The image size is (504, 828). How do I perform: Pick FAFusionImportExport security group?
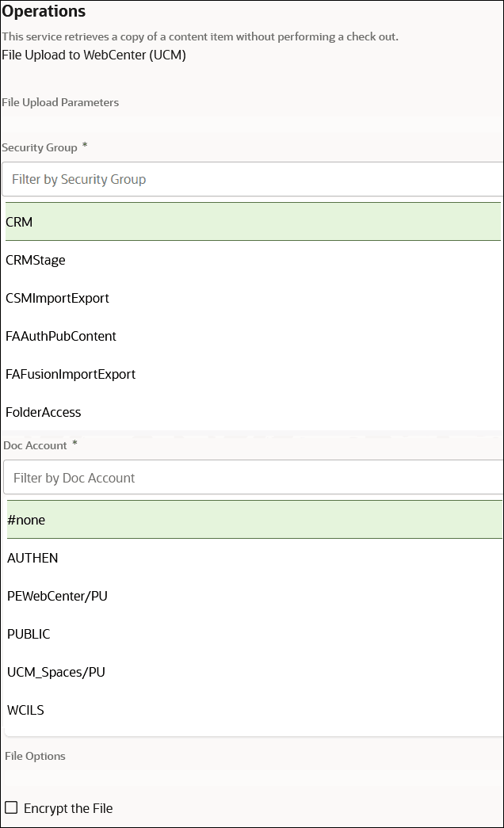coord(252,374)
